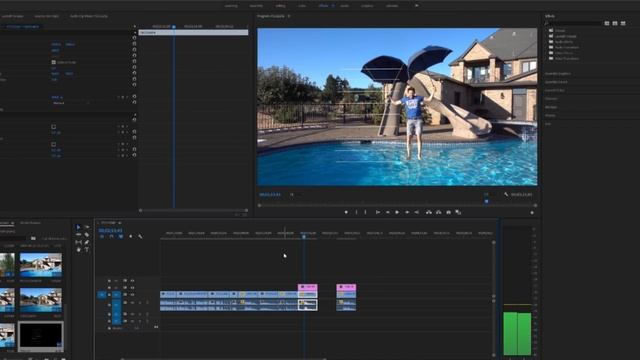Toggle Snap in timeline header
This screenshot has width=640, height=360.
tap(111, 236)
